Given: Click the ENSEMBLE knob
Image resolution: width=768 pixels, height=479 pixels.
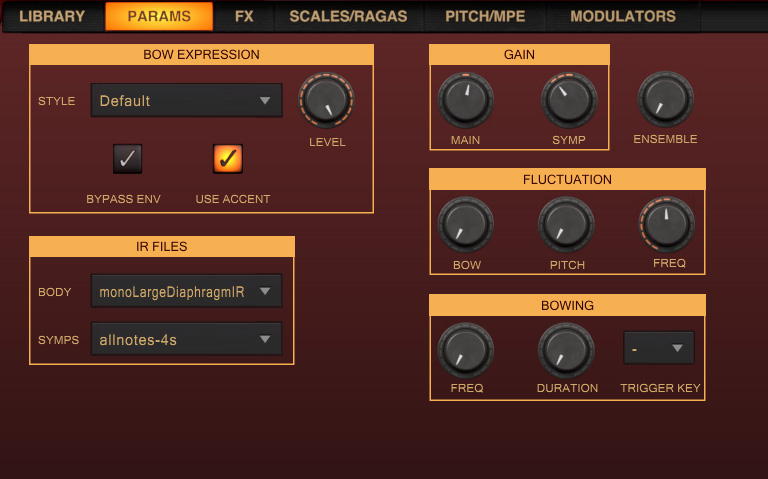Looking at the screenshot, I should click(x=665, y=99).
